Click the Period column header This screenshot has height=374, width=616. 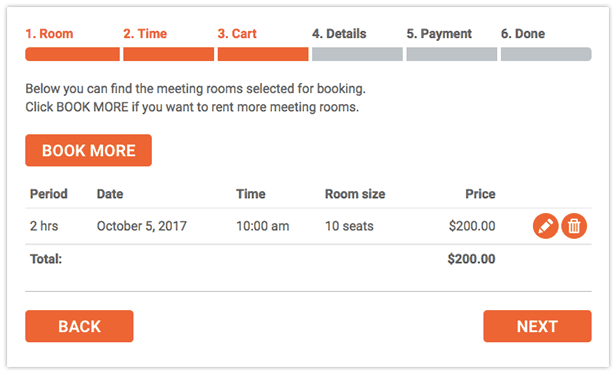[x=49, y=194]
